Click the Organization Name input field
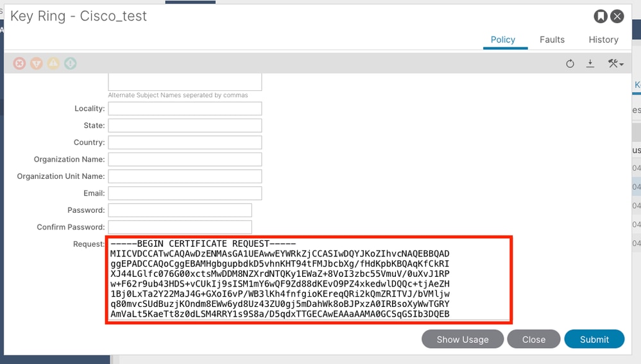 pyautogui.click(x=185, y=160)
